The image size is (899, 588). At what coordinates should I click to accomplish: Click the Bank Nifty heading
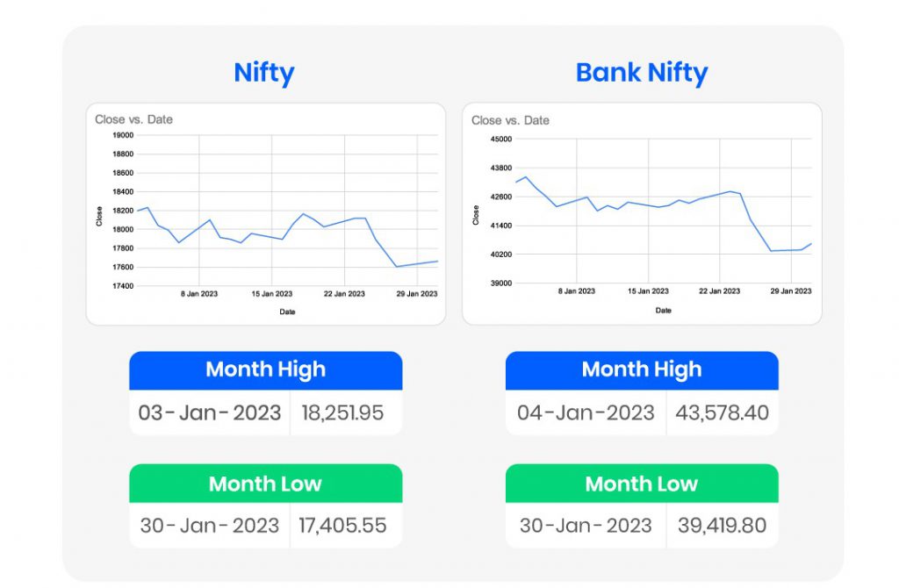[x=641, y=74]
